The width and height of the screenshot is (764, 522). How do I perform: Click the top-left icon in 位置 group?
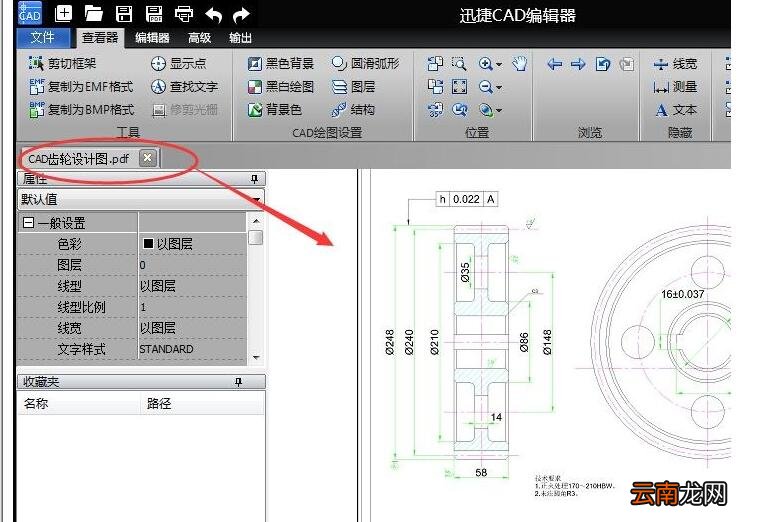pos(435,63)
